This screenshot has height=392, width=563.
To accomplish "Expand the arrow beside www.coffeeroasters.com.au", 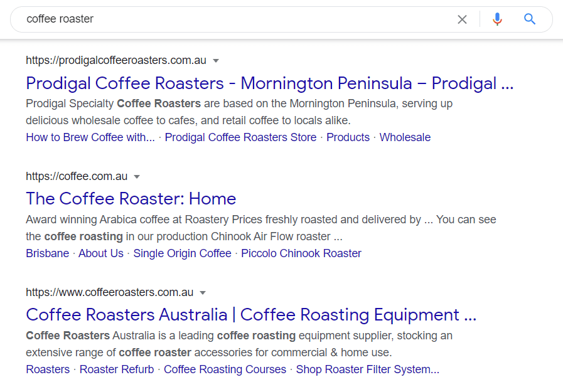I will coord(203,293).
